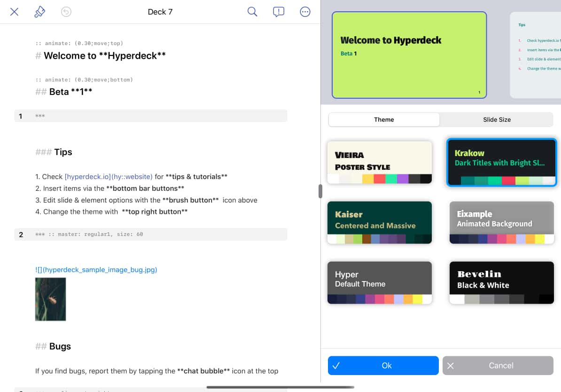Choose the Kaiser Centered and Massive theme
The height and width of the screenshot is (392, 561).
[x=379, y=222]
